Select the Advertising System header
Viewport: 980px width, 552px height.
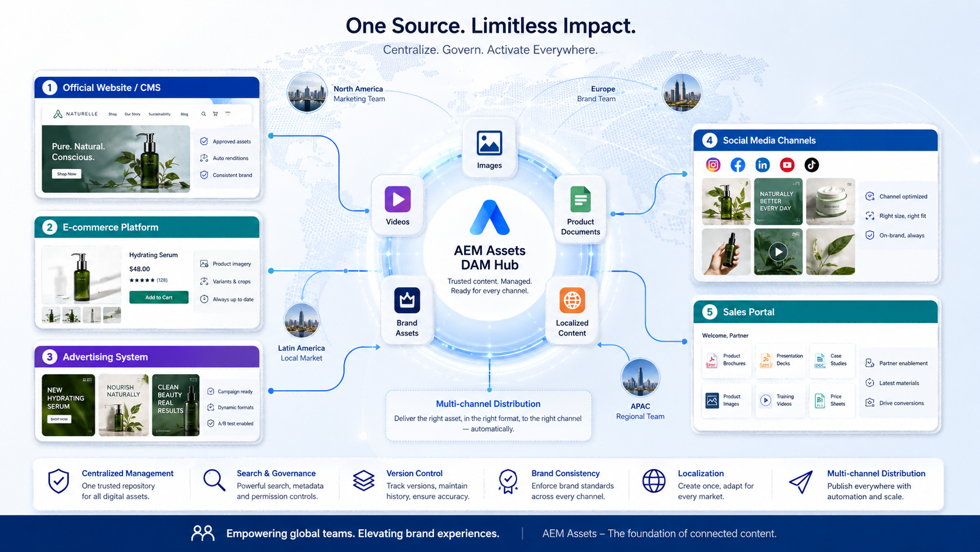[147, 357]
